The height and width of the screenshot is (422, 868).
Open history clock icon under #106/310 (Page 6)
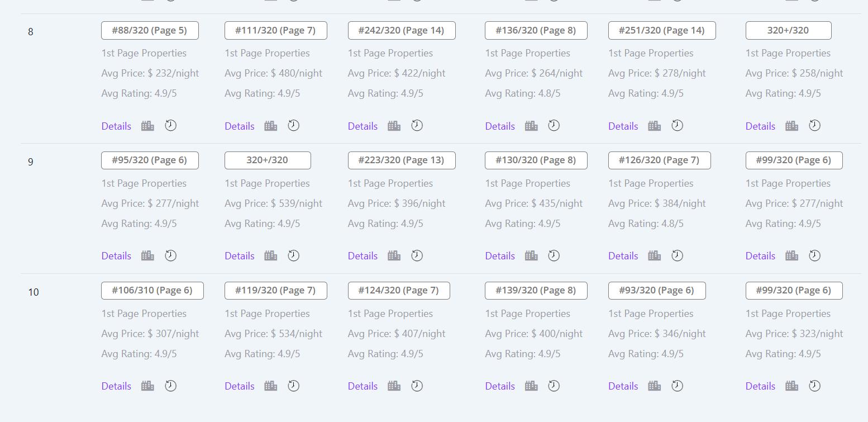171,386
